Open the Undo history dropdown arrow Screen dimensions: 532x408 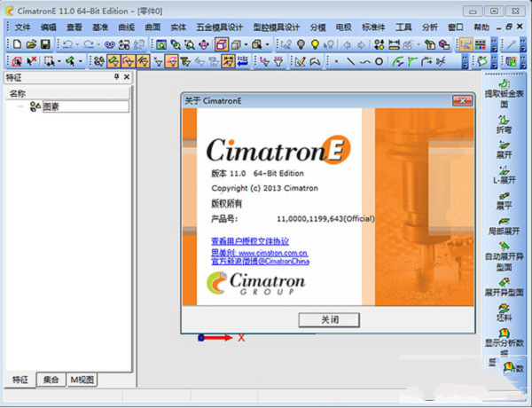tap(77, 44)
